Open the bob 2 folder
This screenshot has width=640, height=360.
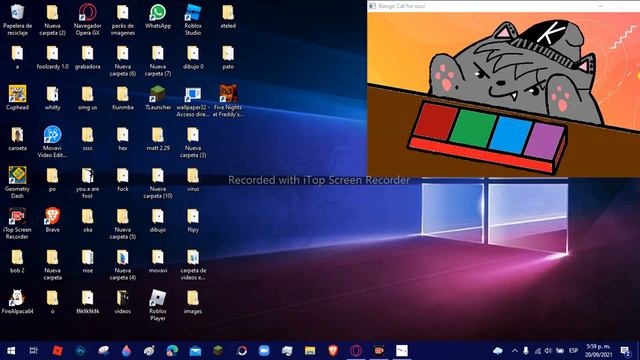pyautogui.click(x=17, y=261)
